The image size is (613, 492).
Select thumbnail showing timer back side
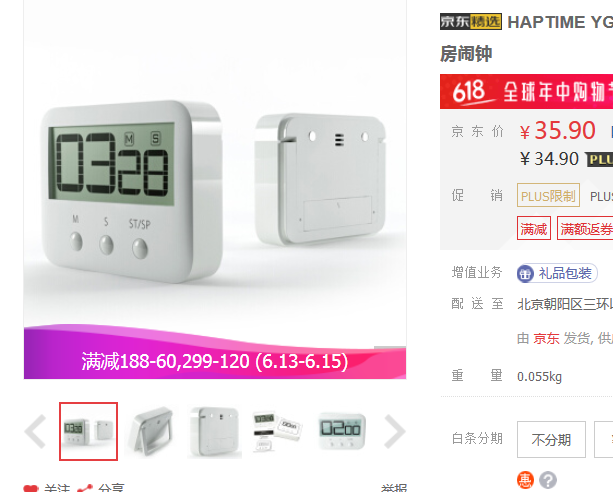[215, 431]
